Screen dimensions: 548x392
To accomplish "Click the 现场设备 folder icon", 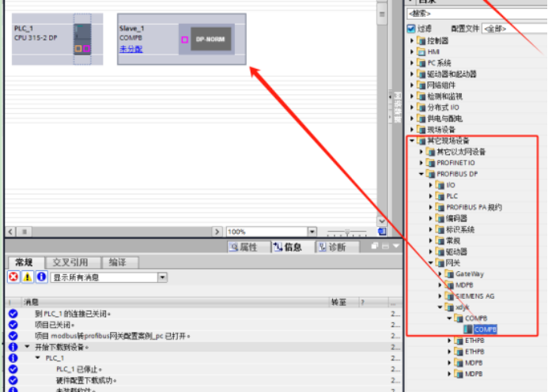I will pyautogui.click(x=421, y=130).
